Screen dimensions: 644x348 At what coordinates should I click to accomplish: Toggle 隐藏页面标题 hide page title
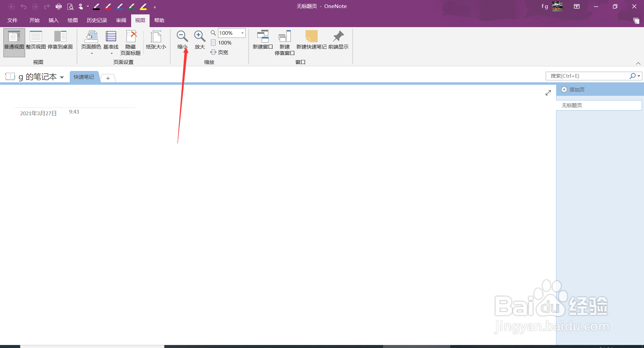coord(130,43)
